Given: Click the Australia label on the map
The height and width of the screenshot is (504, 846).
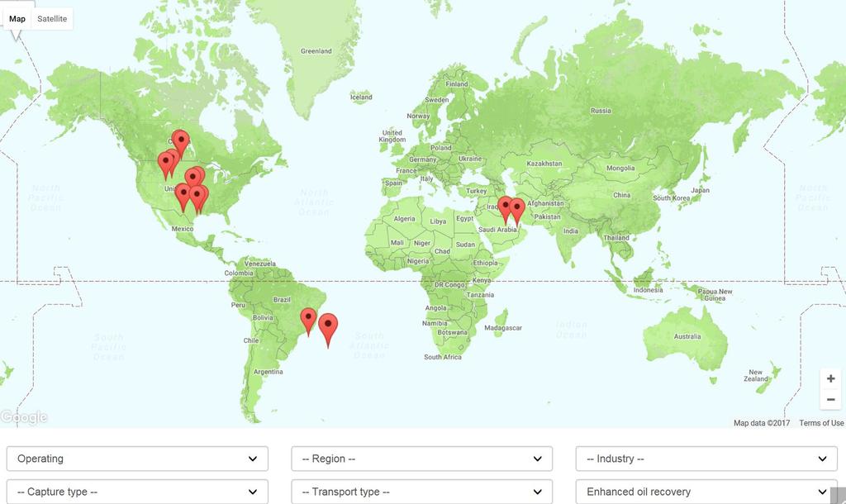Looking at the screenshot, I should (687, 337).
